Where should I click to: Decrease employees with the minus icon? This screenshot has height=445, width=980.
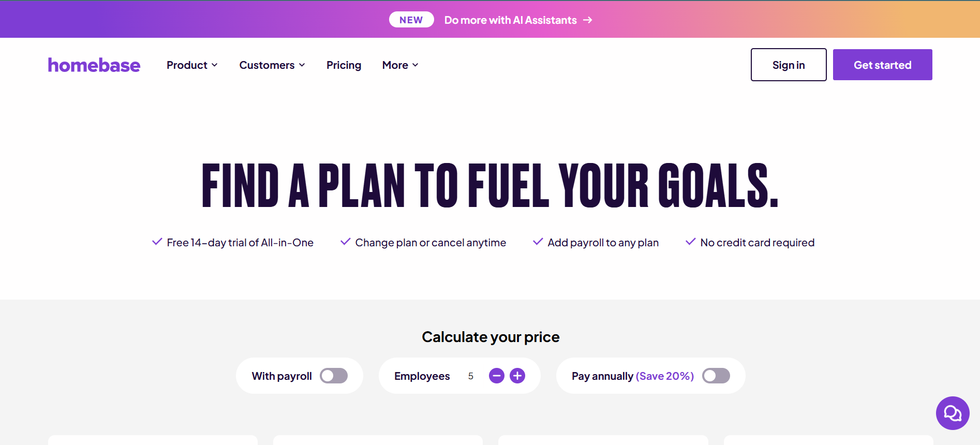[496, 376]
